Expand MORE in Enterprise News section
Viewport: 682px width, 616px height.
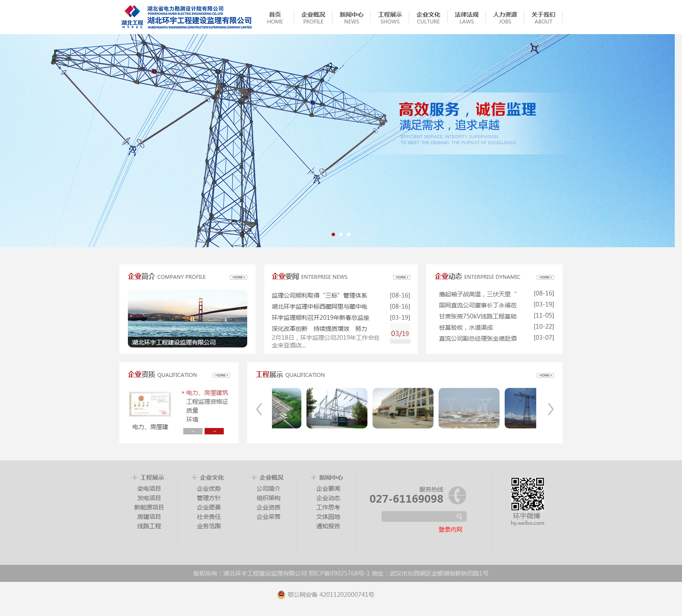(401, 278)
